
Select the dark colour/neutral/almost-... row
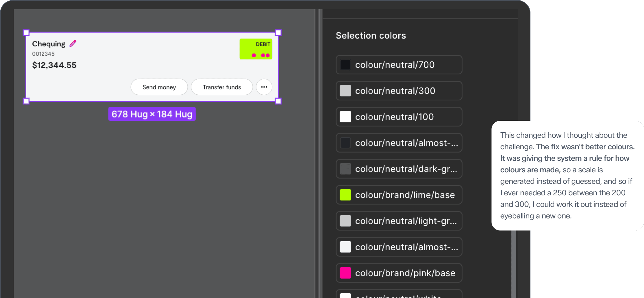point(399,143)
